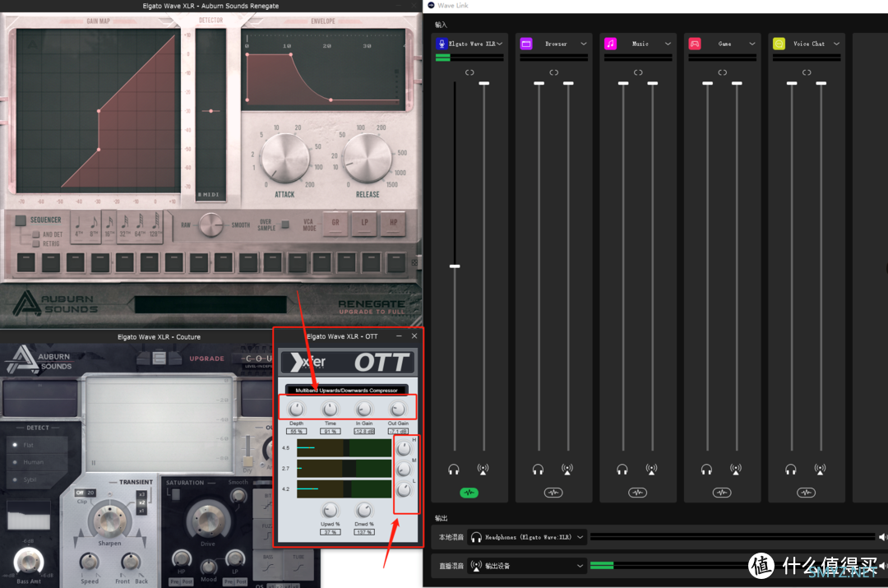Expand the Browser channel dropdown arrow
The width and height of the screenshot is (888, 588).
(x=584, y=44)
